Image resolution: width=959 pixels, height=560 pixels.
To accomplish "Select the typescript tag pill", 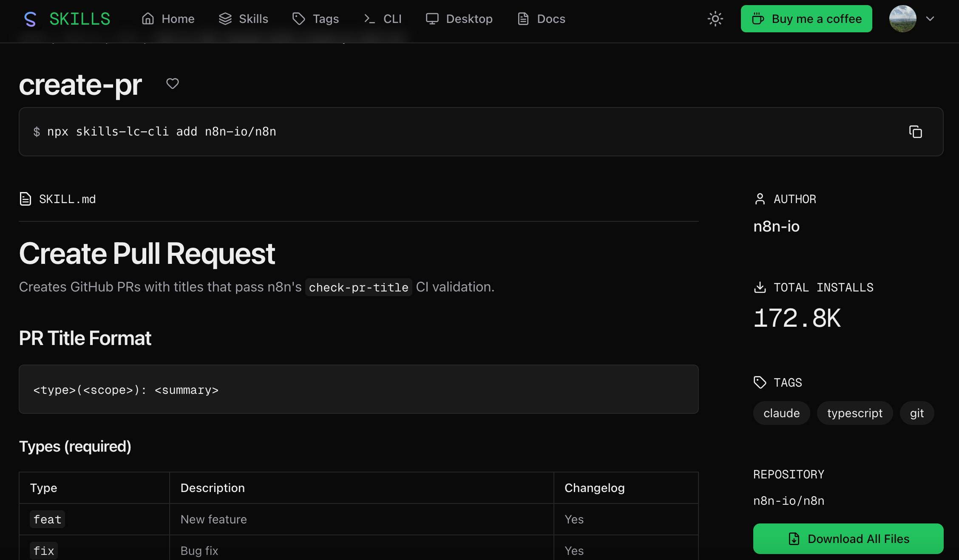I will pos(854,413).
